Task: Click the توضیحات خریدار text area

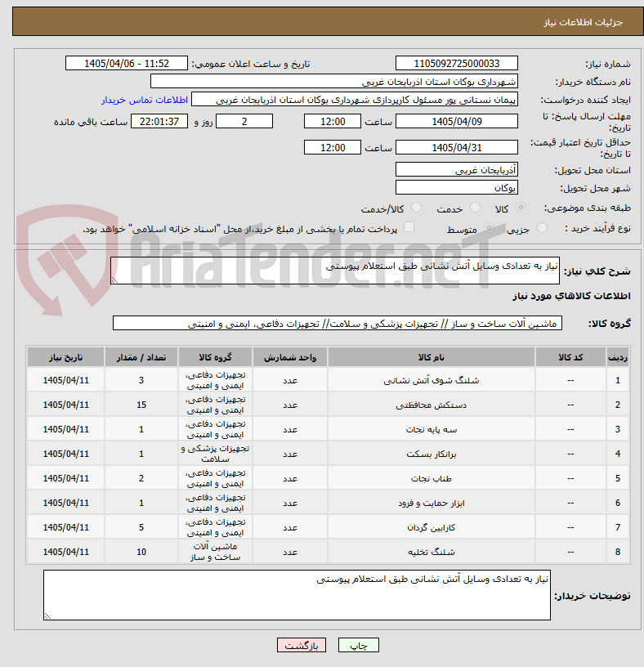Action: (297, 595)
